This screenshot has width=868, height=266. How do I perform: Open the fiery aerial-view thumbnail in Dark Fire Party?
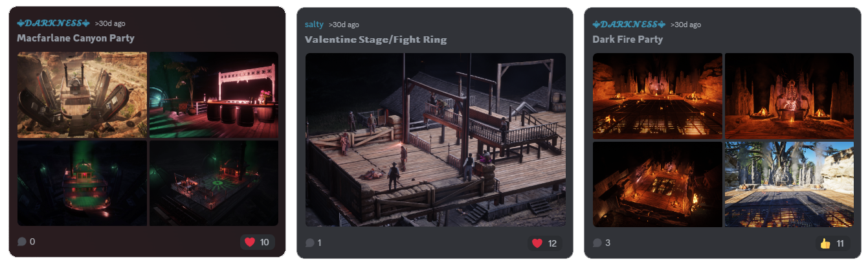click(657, 184)
